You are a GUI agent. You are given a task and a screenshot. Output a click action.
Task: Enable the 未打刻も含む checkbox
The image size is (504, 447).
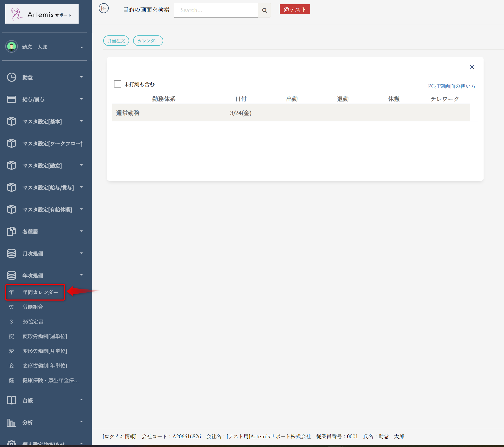[x=118, y=84]
